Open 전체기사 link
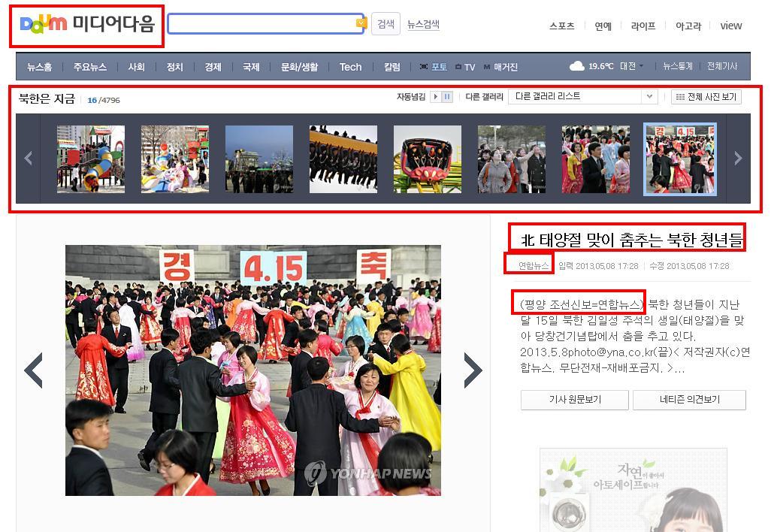The width and height of the screenshot is (771, 532). 722,66
